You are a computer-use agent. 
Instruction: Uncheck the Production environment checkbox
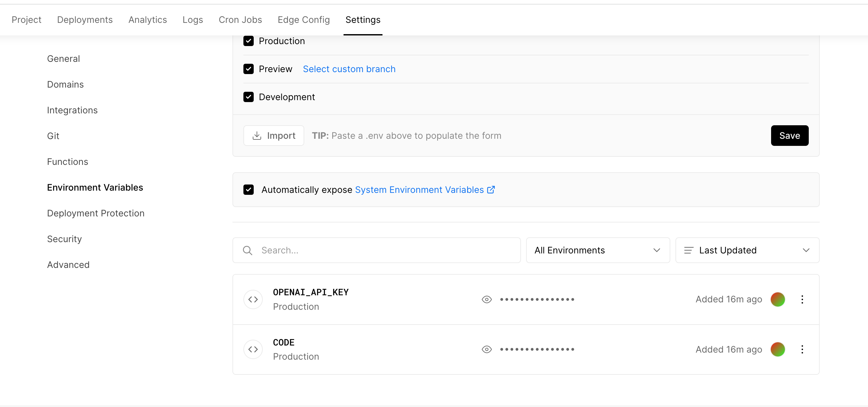(x=248, y=41)
